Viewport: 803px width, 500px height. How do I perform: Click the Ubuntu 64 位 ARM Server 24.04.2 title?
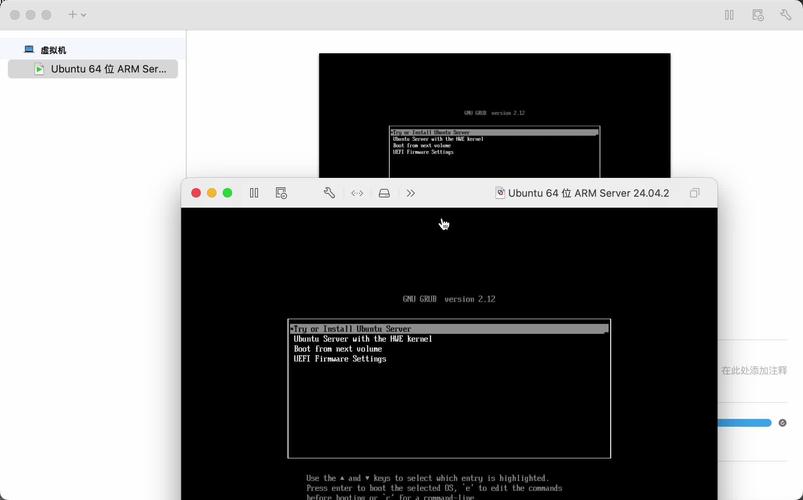(588, 193)
